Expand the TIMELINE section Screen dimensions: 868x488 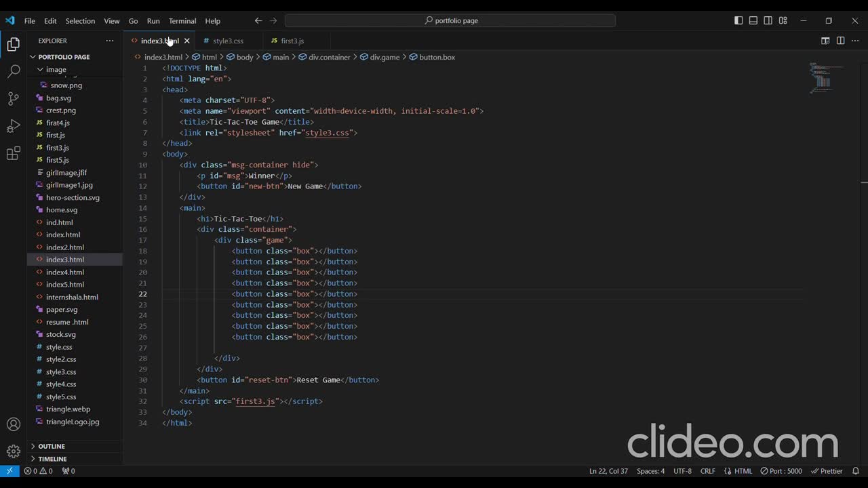[52, 459]
